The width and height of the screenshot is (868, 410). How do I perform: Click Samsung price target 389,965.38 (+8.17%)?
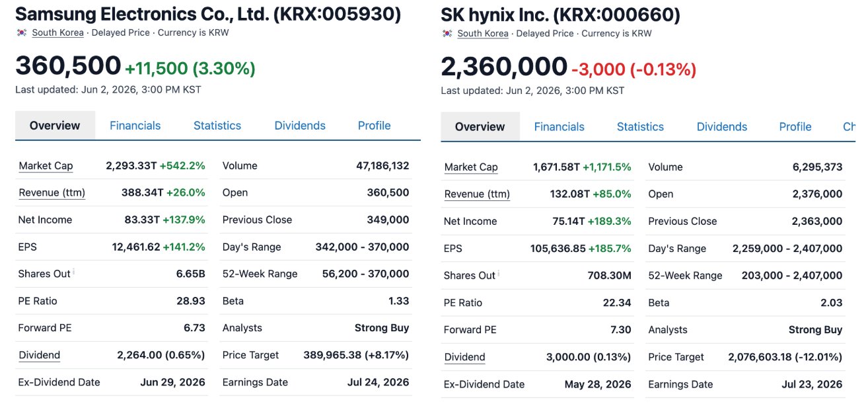(357, 355)
